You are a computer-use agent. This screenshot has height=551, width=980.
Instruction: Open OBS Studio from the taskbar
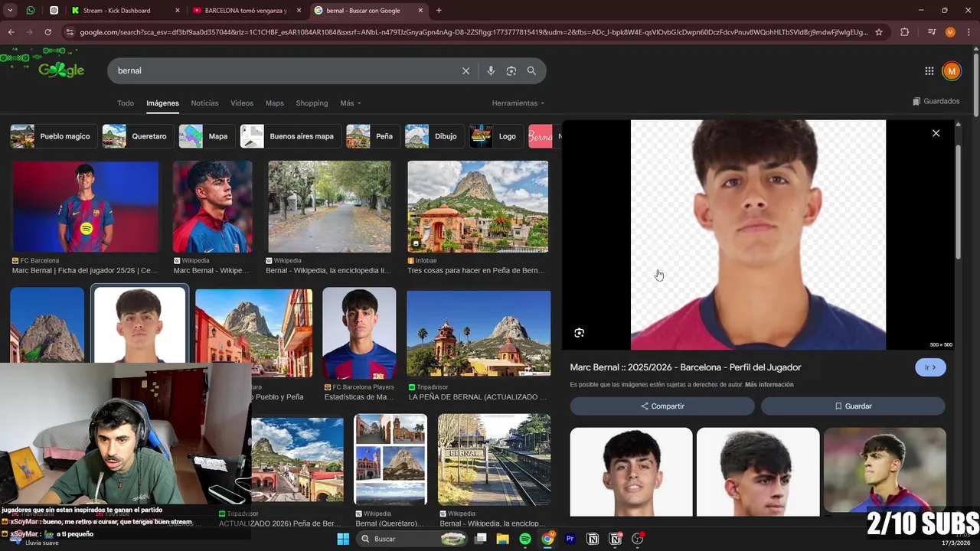click(x=637, y=539)
